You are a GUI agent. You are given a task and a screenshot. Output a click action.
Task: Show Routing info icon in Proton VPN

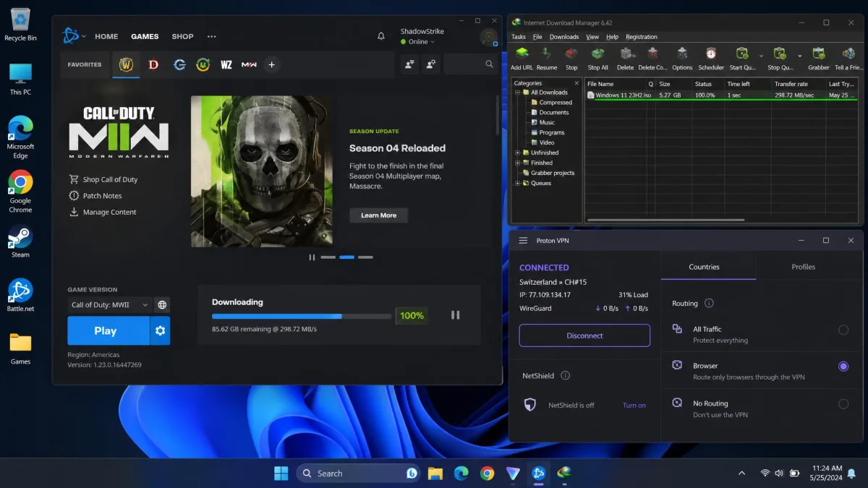click(x=709, y=304)
